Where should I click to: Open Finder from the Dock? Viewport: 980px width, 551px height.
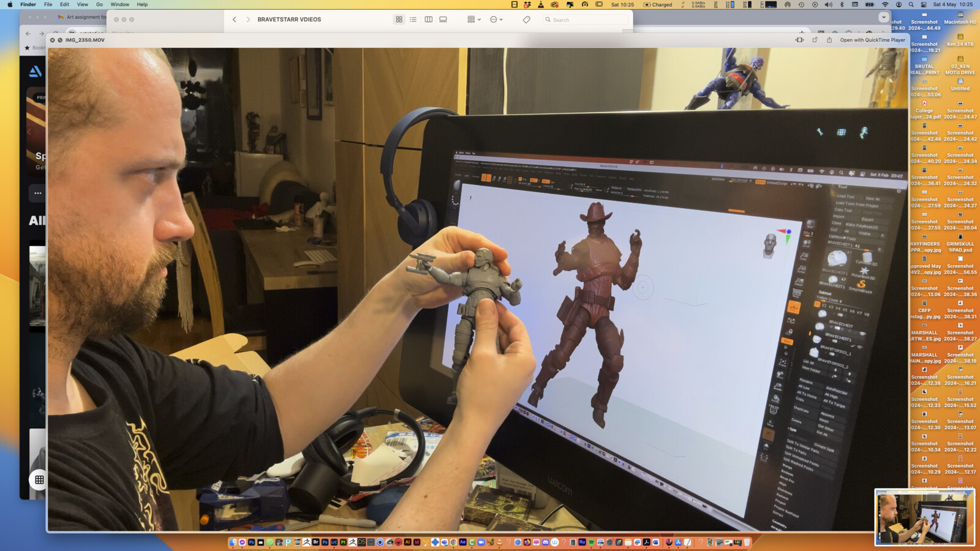click(233, 542)
